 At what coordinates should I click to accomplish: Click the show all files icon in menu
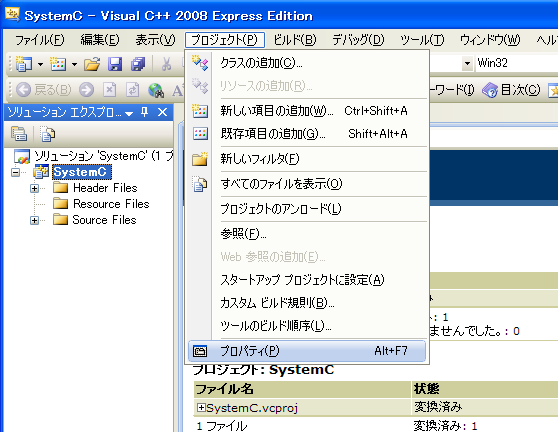pos(200,184)
